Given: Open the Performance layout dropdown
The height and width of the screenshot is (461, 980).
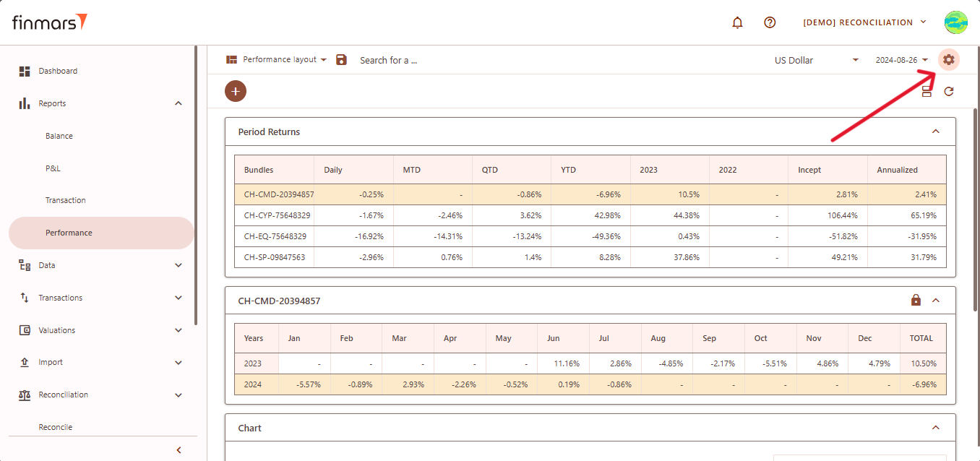Looking at the screenshot, I should coord(277,60).
